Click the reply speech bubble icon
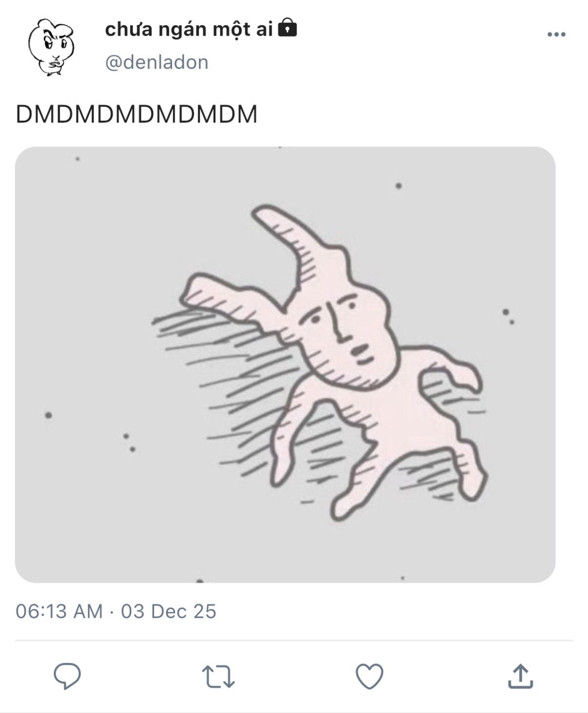 tap(67, 676)
